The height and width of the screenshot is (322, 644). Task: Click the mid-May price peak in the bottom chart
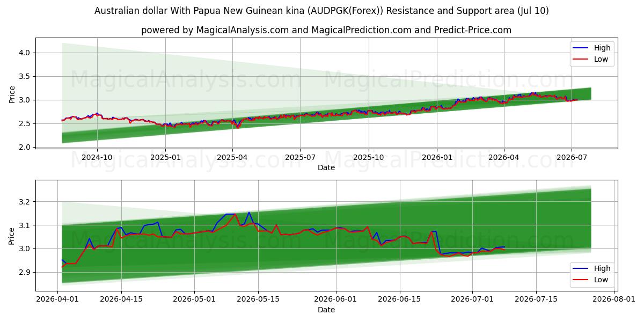tap(249, 212)
